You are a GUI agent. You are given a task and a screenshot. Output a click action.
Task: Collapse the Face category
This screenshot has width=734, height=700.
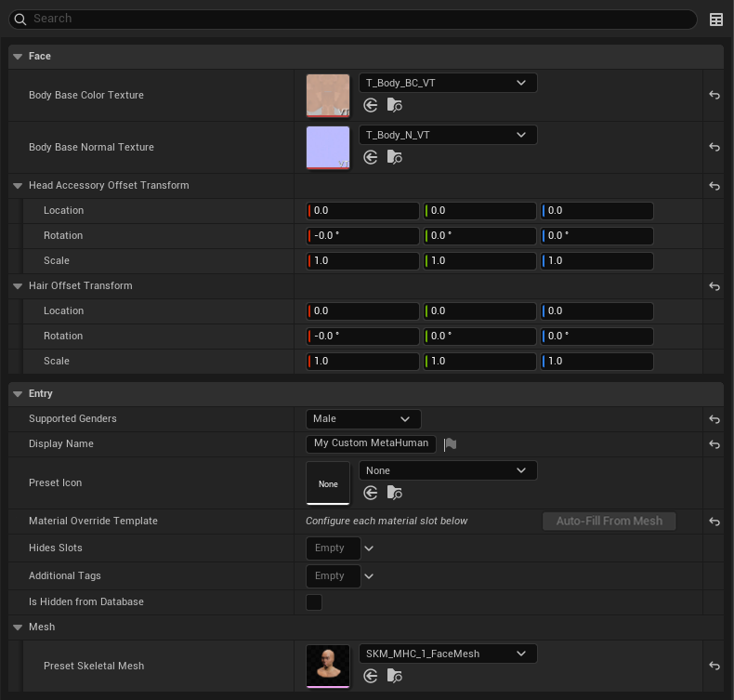(18, 56)
